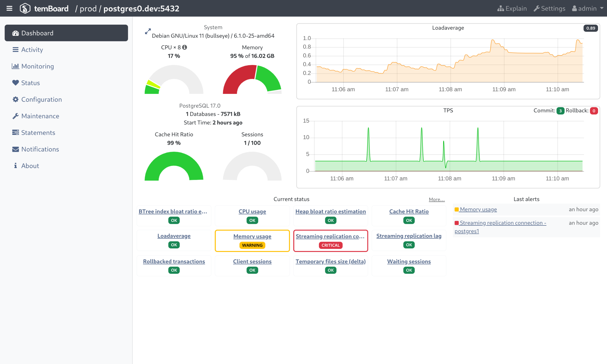Click the prod group breadcrumb
The height and width of the screenshot is (364, 607).
(x=88, y=8)
